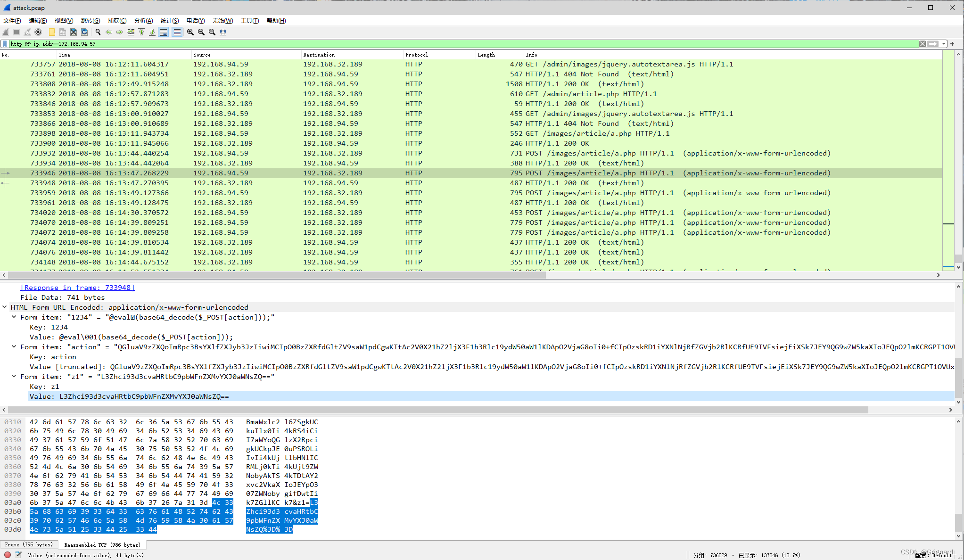This screenshot has height=560, width=964.
Task: Apply the display filter arrow
Action: point(933,44)
